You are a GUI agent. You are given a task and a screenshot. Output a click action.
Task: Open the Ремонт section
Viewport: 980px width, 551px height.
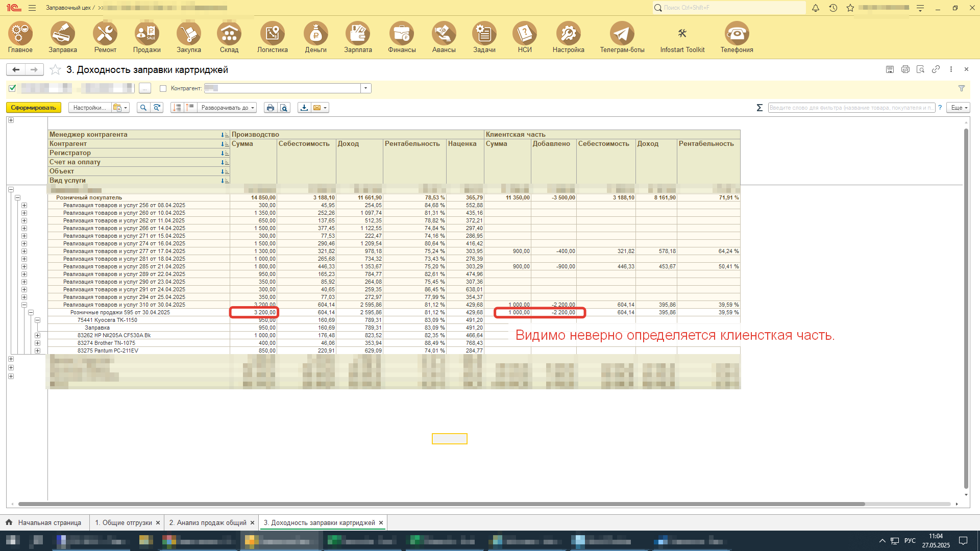pos(105,37)
